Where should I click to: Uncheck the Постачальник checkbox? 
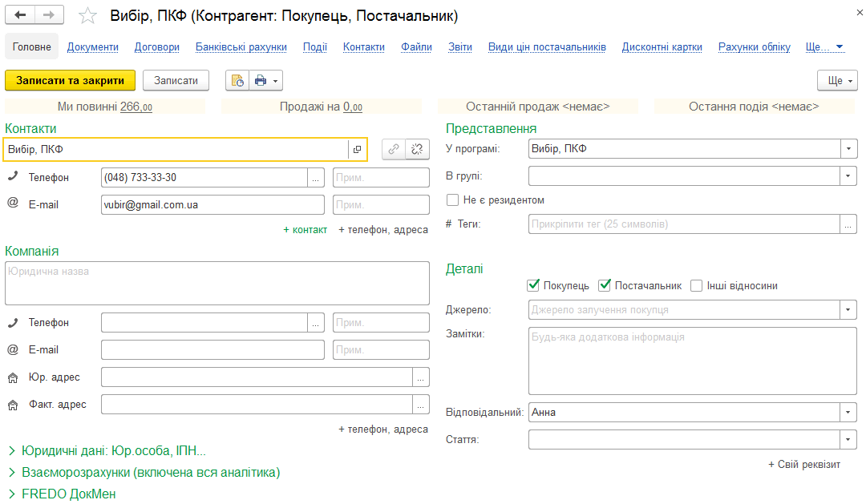coord(605,285)
